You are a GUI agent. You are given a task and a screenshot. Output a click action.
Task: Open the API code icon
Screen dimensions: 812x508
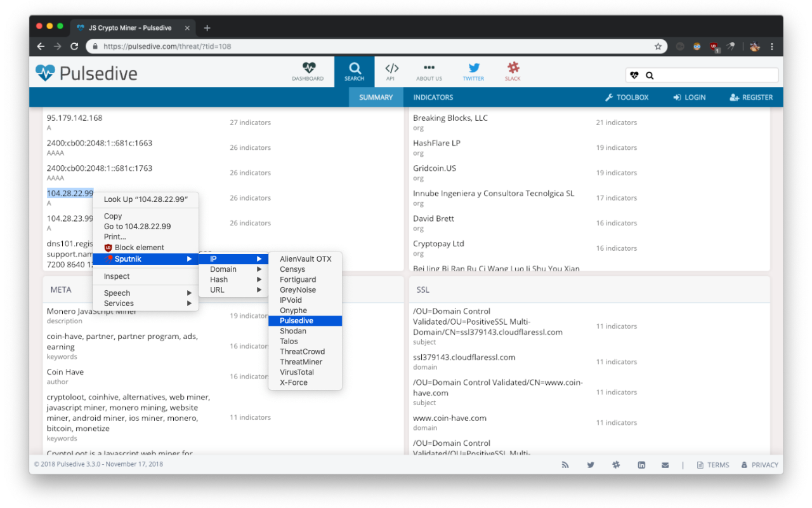392,68
